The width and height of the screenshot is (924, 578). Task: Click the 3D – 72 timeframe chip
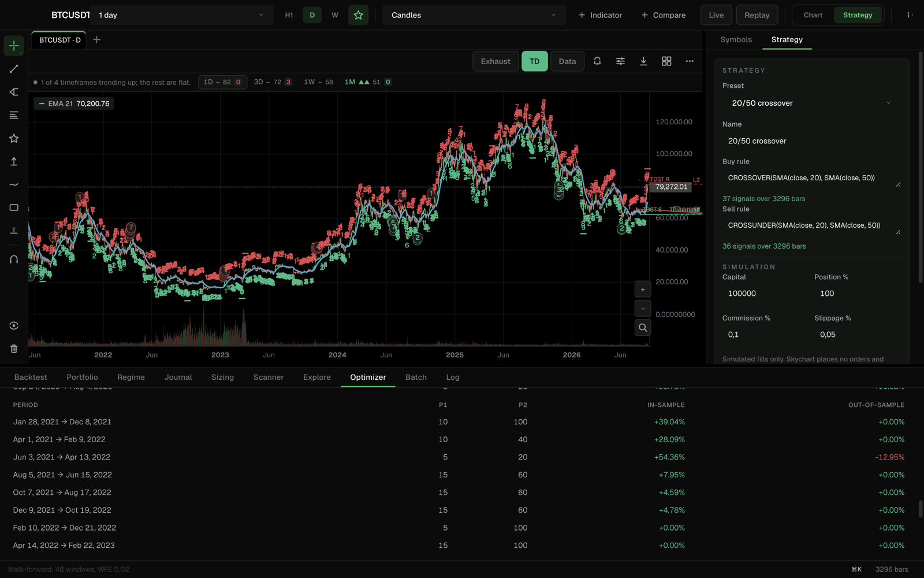coord(273,82)
